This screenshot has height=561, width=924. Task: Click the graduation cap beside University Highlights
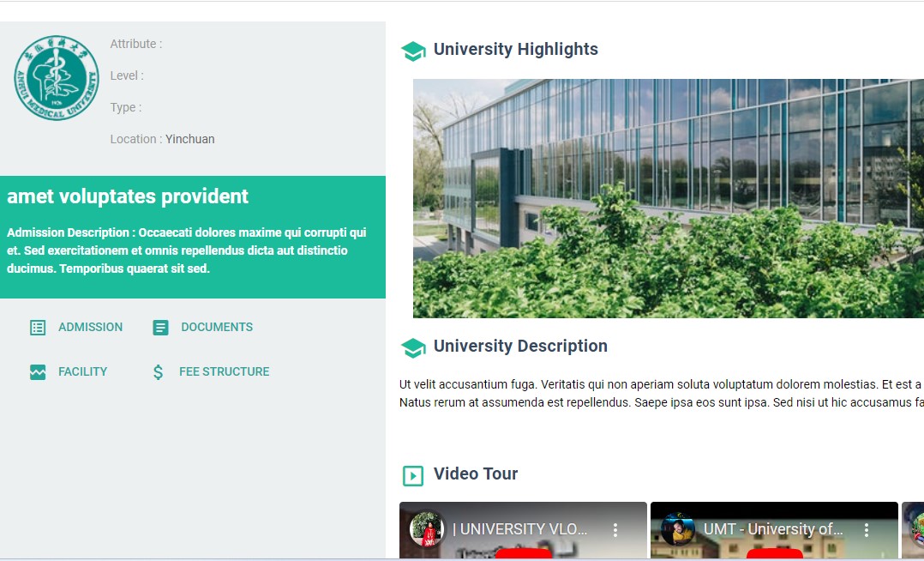(x=413, y=51)
